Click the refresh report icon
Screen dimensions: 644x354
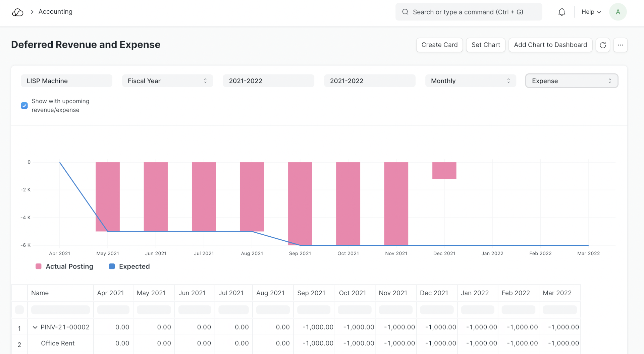[603, 45]
